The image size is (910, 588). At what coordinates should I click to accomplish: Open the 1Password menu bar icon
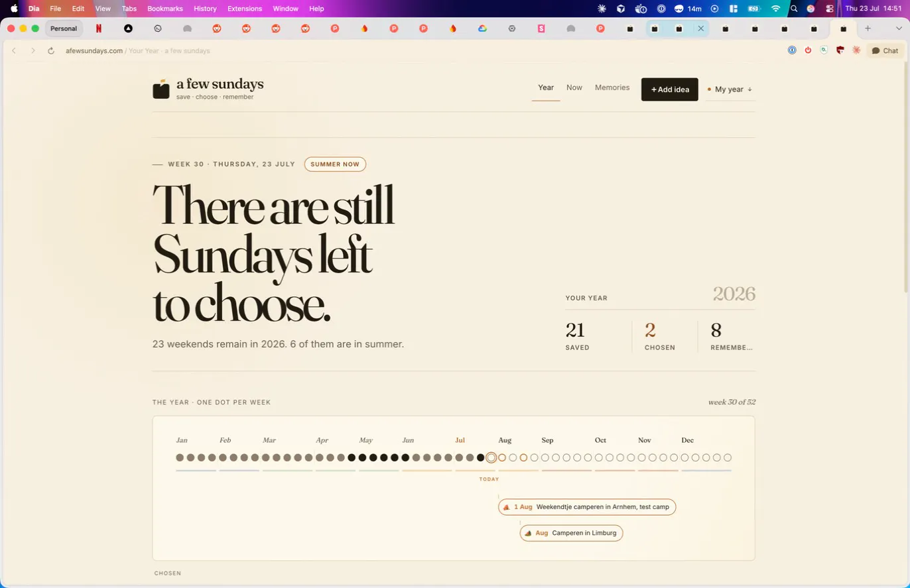pos(661,9)
